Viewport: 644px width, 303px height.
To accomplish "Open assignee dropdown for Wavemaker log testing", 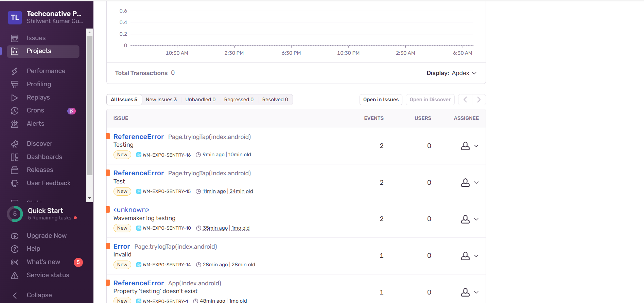I will 470,219.
